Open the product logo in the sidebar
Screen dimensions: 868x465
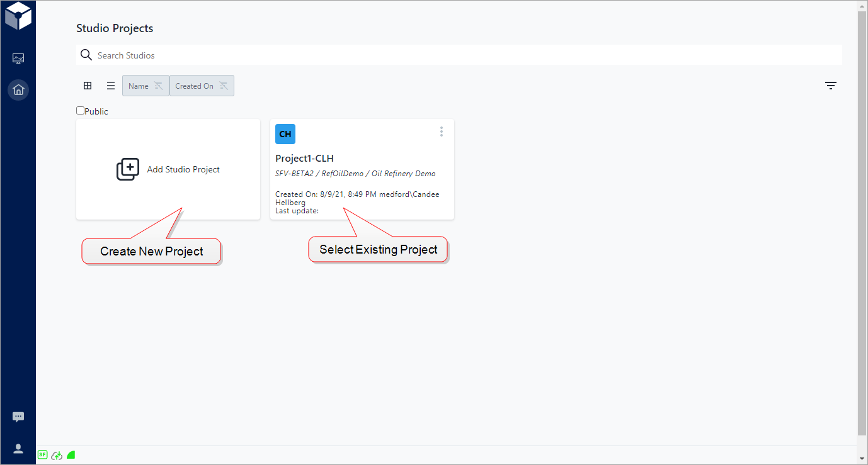pyautogui.click(x=18, y=16)
